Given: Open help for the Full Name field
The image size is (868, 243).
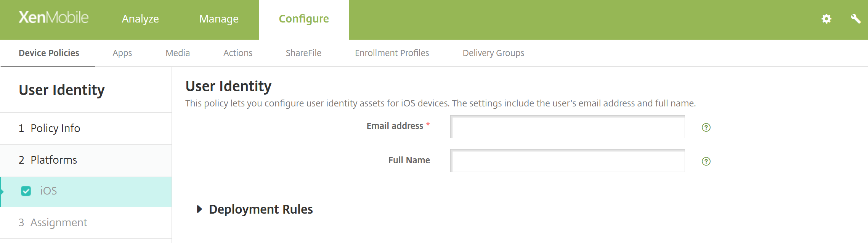Looking at the screenshot, I should (x=706, y=161).
